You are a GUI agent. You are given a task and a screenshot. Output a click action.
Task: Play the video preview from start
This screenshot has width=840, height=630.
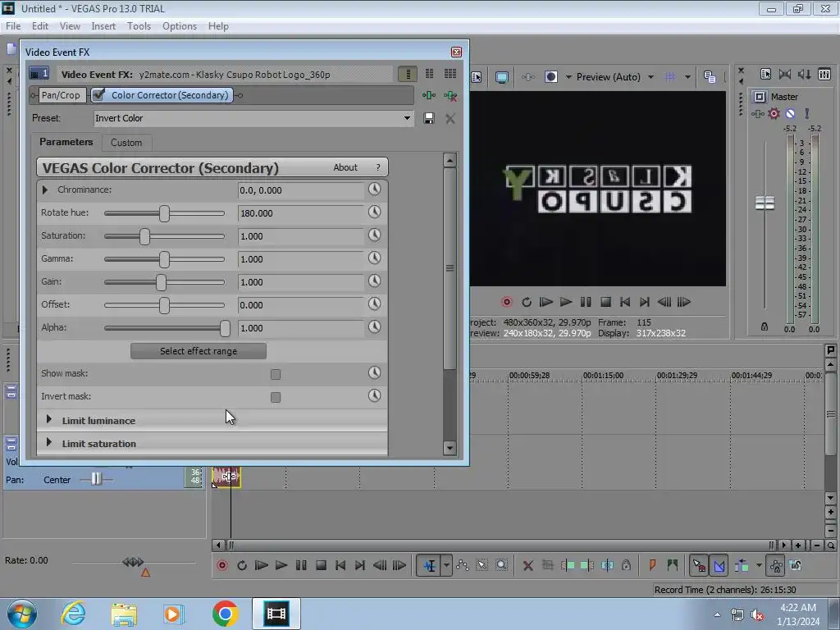tap(546, 302)
